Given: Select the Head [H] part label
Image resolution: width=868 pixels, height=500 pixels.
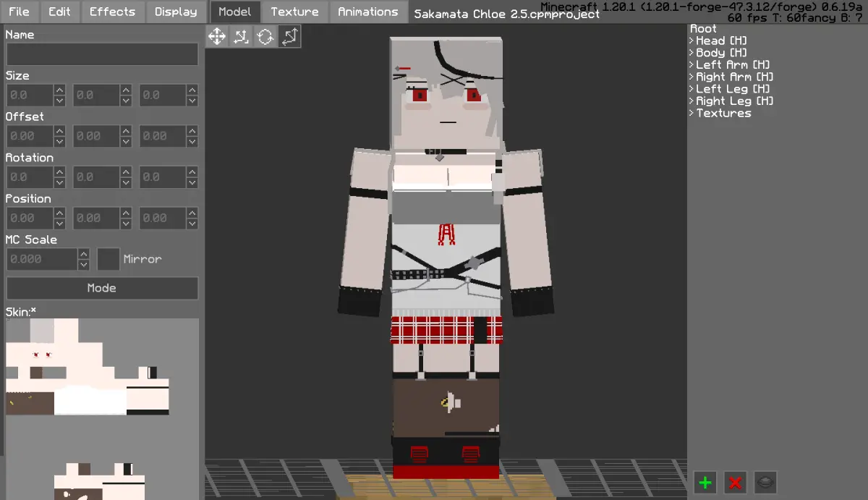Looking at the screenshot, I should pos(722,41).
